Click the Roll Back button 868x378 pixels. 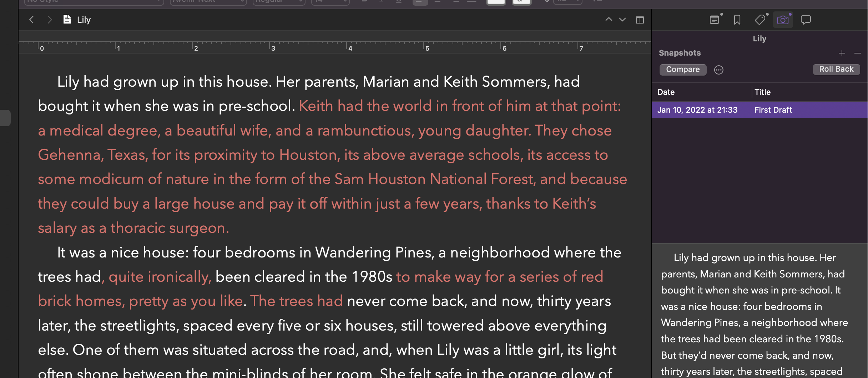[836, 69]
